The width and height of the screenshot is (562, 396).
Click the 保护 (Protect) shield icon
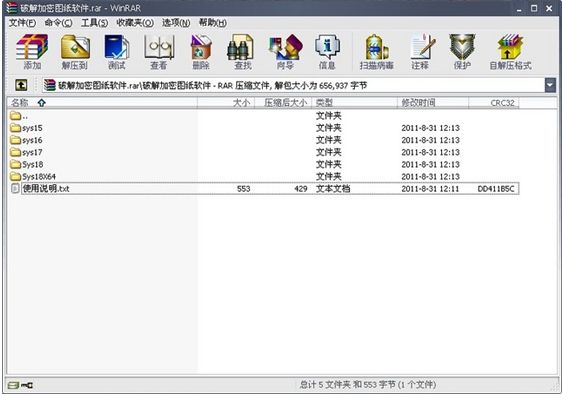tap(462, 52)
